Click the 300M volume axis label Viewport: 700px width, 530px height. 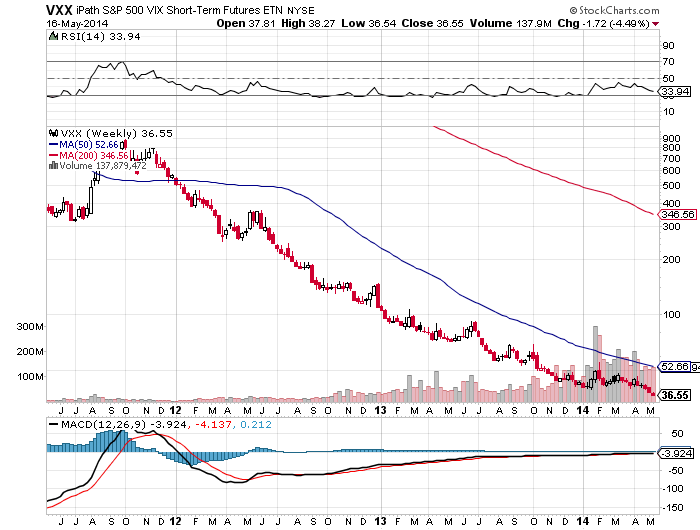[x=30, y=326]
